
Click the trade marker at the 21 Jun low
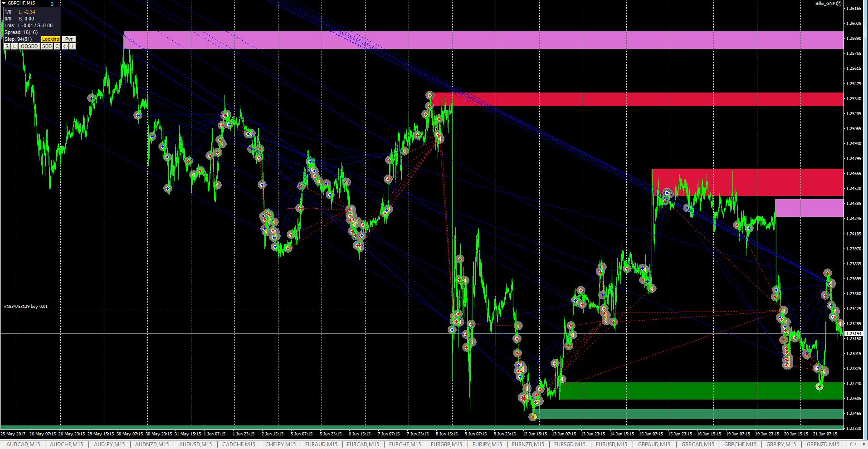[819, 386]
